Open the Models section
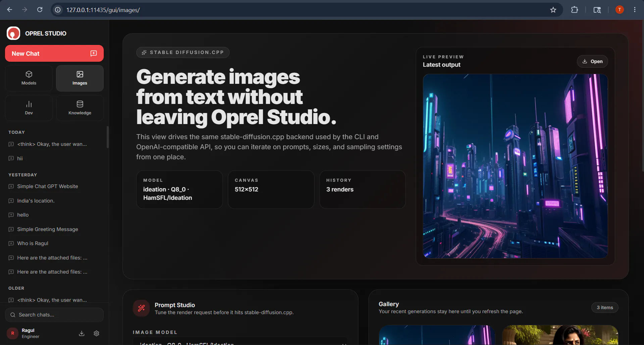Screen dimensions: 644x345 pyautogui.click(x=29, y=78)
